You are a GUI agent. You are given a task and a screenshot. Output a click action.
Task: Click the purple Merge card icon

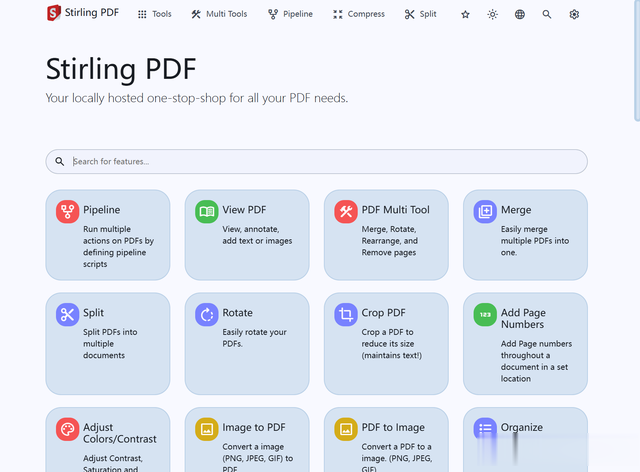tap(485, 212)
